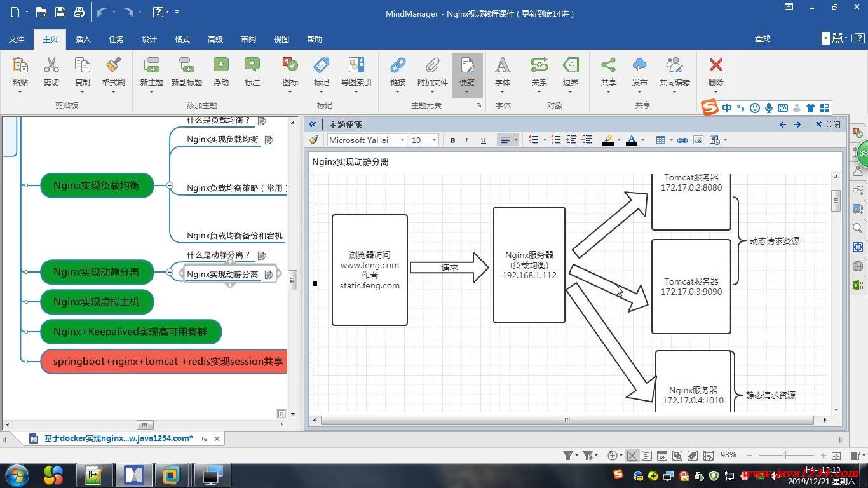
Task: Click the share (共享) icon
Action: click(x=608, y=65)
